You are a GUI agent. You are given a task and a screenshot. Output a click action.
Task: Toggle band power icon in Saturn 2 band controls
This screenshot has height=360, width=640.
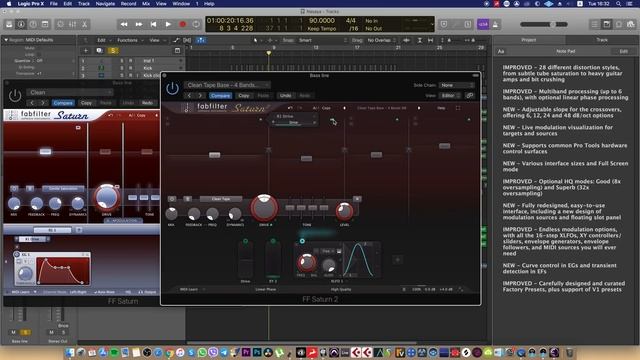(172, 199)
